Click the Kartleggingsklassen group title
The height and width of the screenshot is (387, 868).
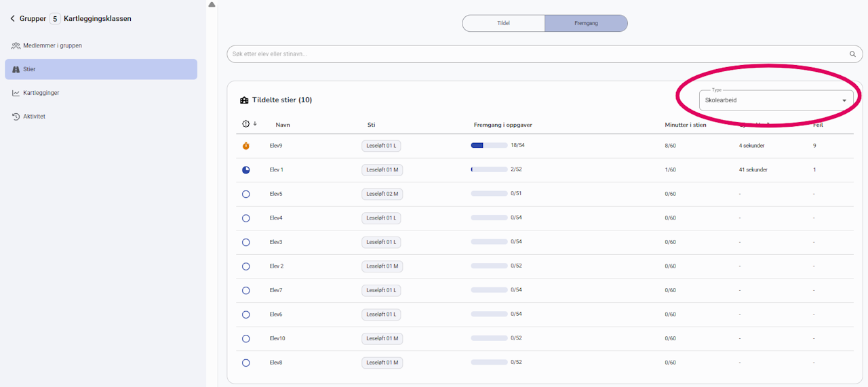click(98, 19)
